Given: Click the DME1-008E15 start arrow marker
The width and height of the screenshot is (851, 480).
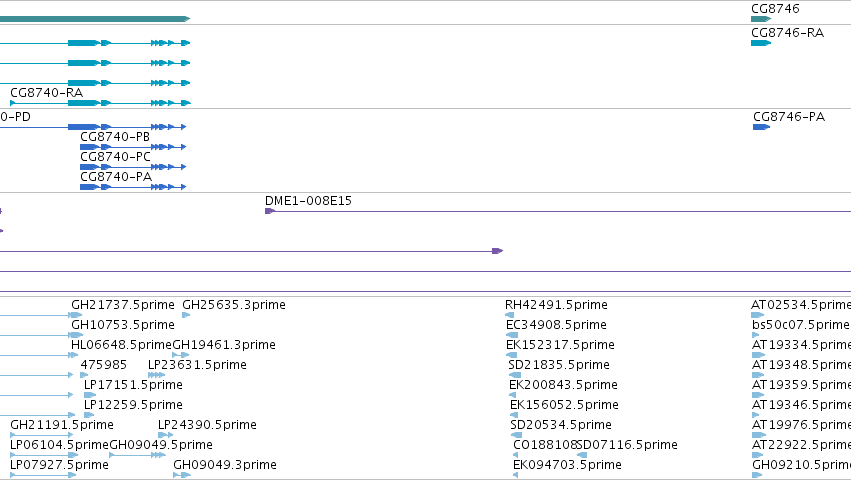Looking at the screenshot, I should click(270, 211).
